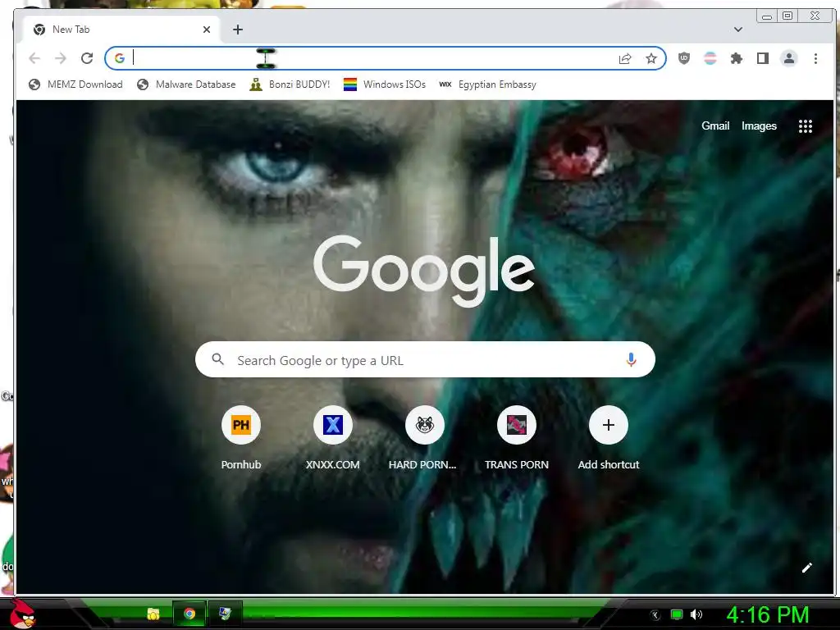This screenshot has width=840, height=630.
Task: Open MEMZ Download bookmark
Action: tap(75, 84)
